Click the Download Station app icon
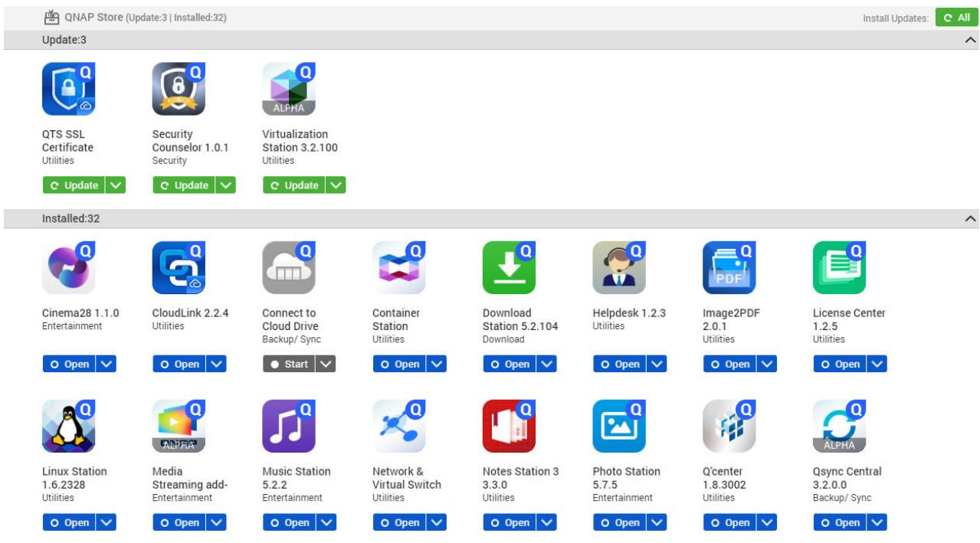Image resolution: width=980 pixels, height=543 pixels. coord(510,268)
